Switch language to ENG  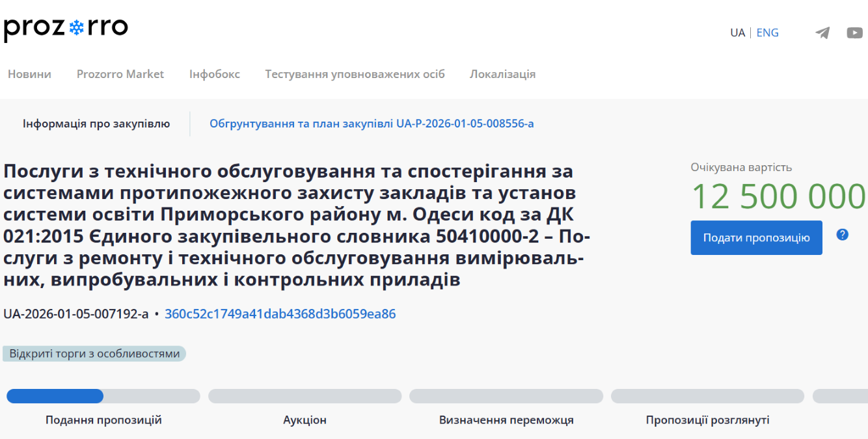click(767, 33)
